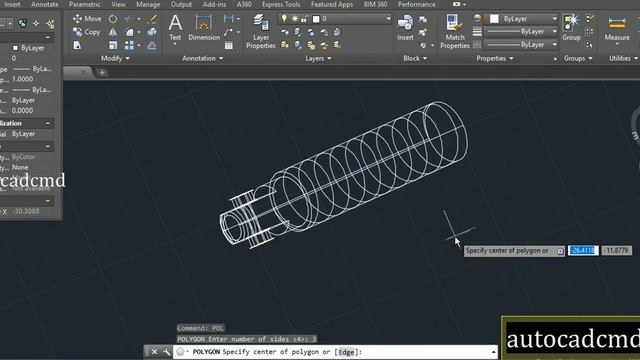The width and height of the screenshot is (640, 360).
Task: Toggle layer on/off lightbulb icon
Action: coord(284,19)
